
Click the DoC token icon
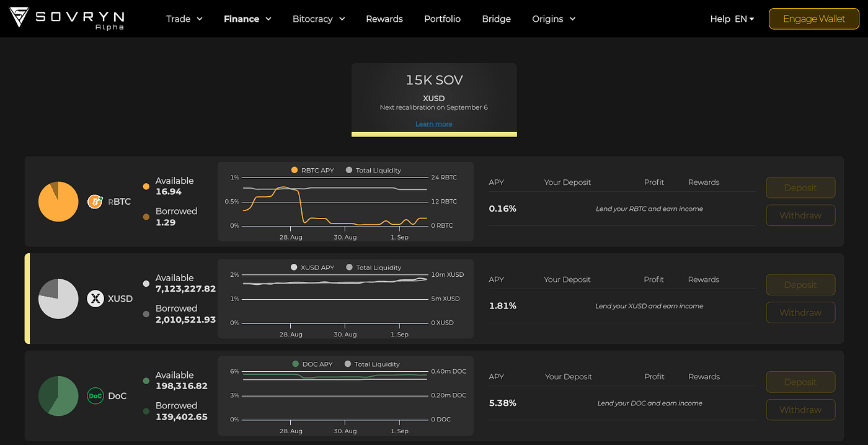tap(95, 396)
